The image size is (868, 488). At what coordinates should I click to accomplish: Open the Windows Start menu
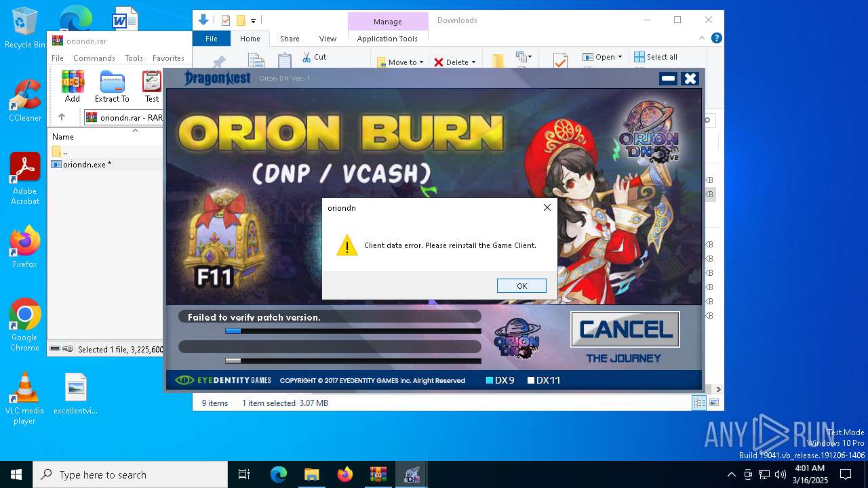click(16, 474)
